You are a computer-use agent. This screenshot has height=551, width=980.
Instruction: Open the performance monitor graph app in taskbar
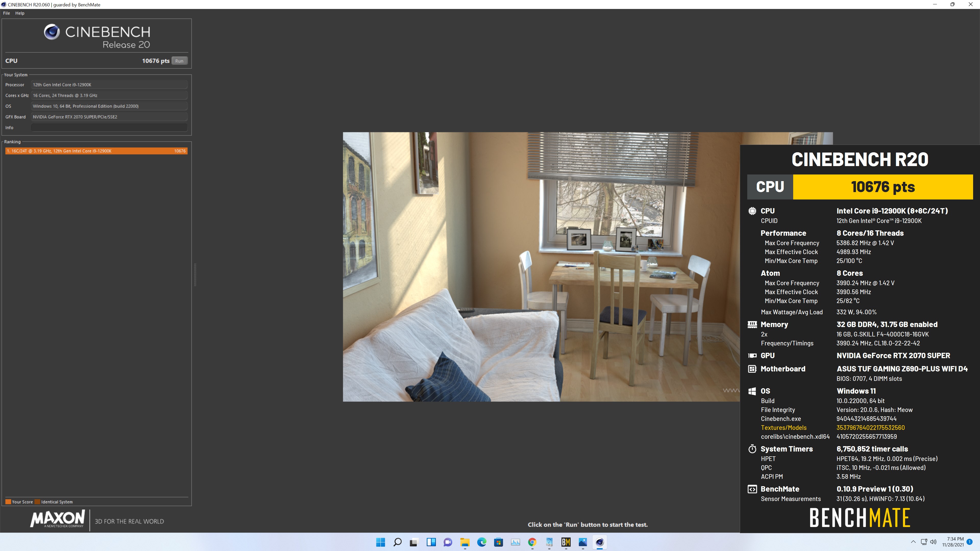tap(516, 542)
